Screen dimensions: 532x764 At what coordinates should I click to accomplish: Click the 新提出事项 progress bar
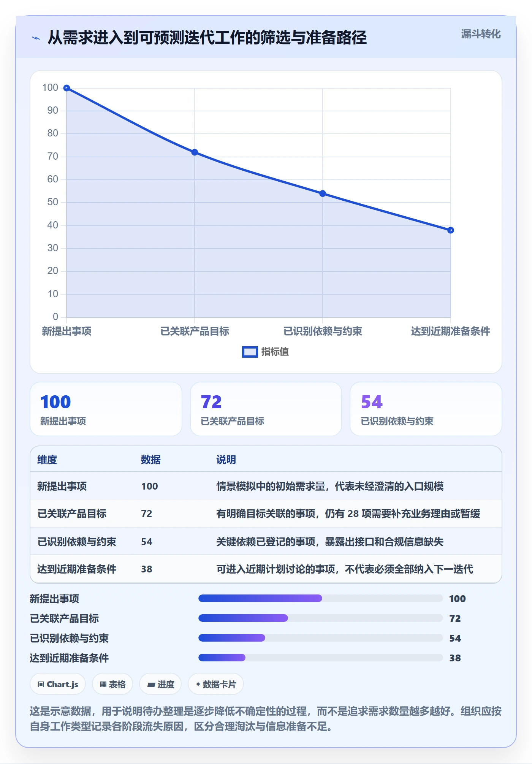(x=321, y=598)
